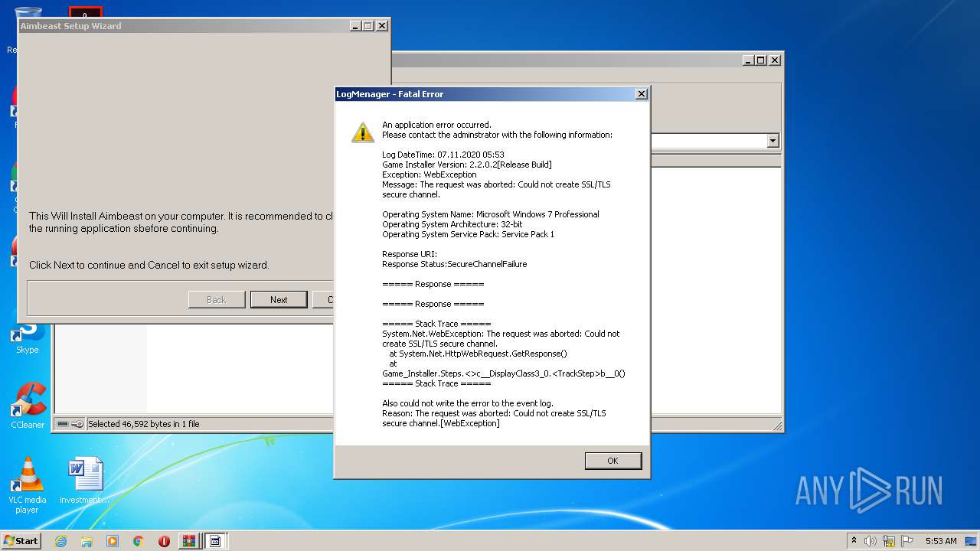Open the Windows Start menu

[21, 540]
